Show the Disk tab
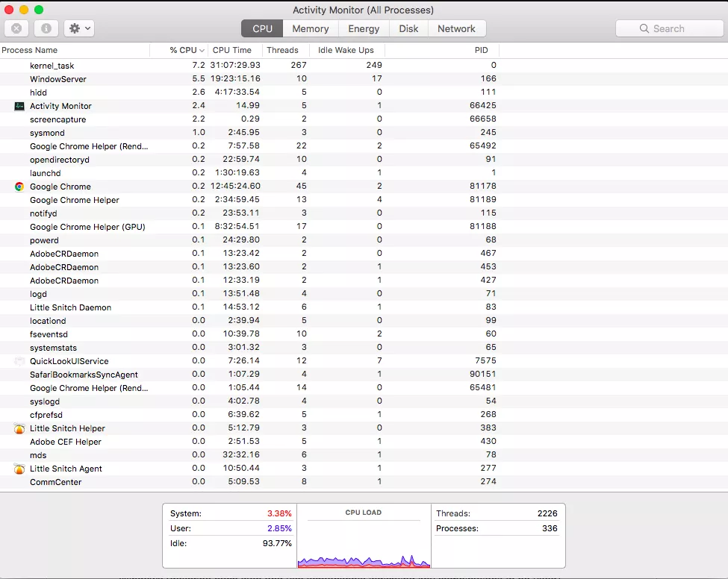Viewport: 728px width, 579px height. point(408,29)
